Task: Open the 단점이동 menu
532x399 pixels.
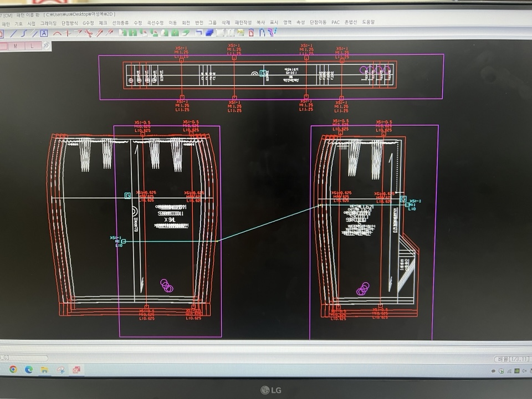Action: pos(318,23)
